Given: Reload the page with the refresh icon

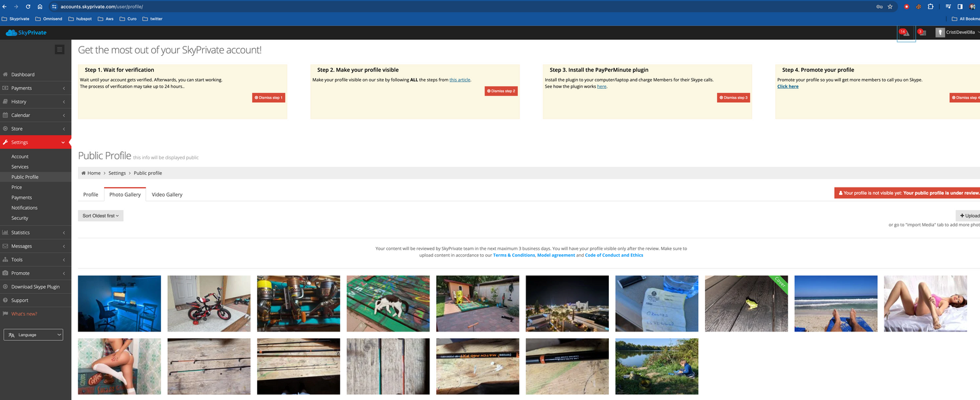Looking at the screenshot, I should (x=28, y=7).
